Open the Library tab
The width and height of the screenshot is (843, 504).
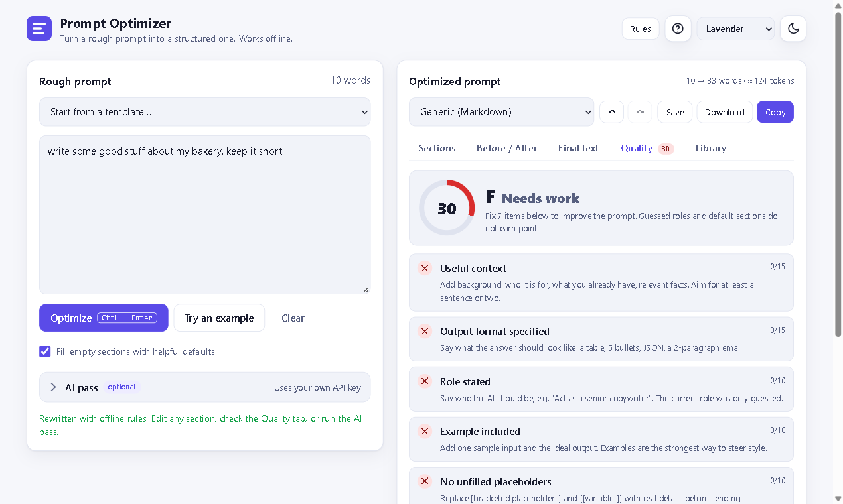(x=711, y=148)
